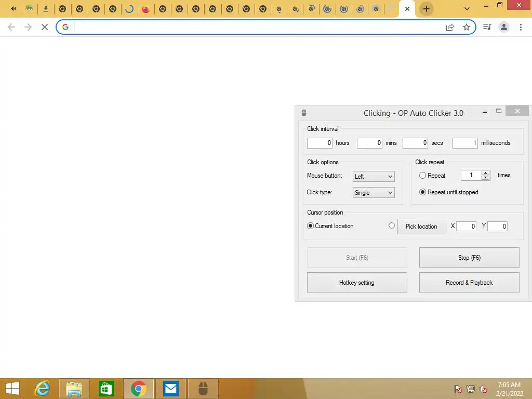Screen dimensions: 532x399
Task: Open the Windows Start button
Action: [x=12, y=389]
